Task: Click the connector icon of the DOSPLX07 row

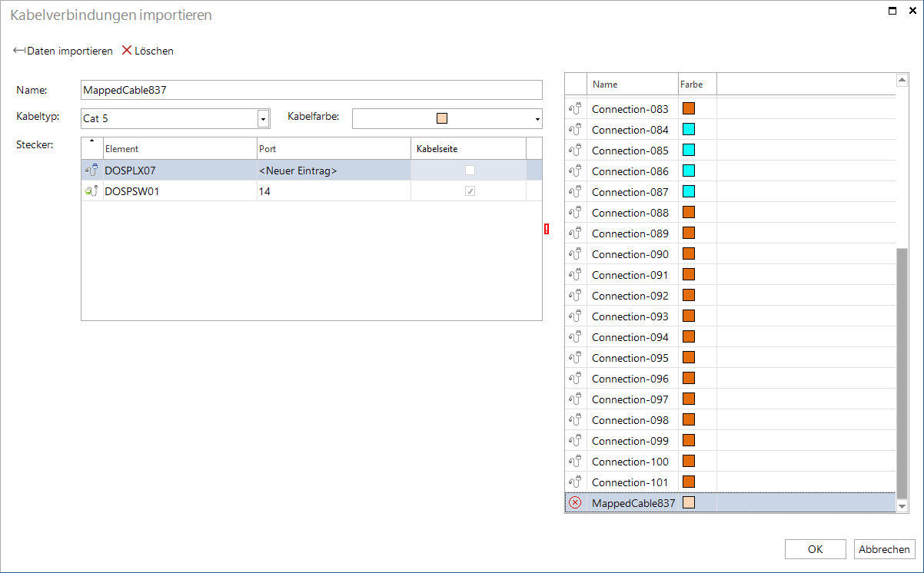Action: click(91, 171)
